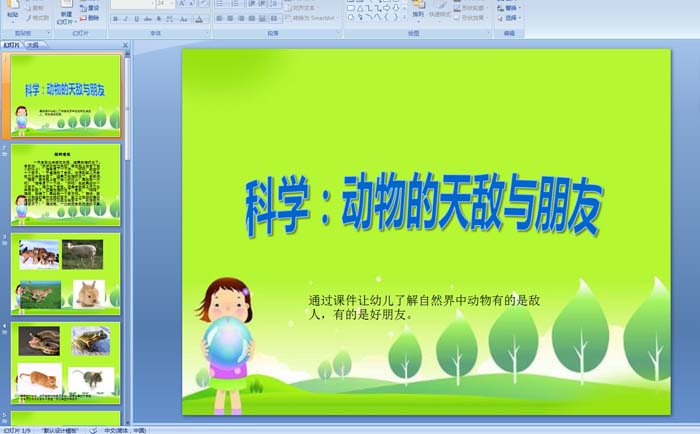Click the Format Painter icon
The height and width of the screenshot is (434, 700).
(x=38, y=18)
